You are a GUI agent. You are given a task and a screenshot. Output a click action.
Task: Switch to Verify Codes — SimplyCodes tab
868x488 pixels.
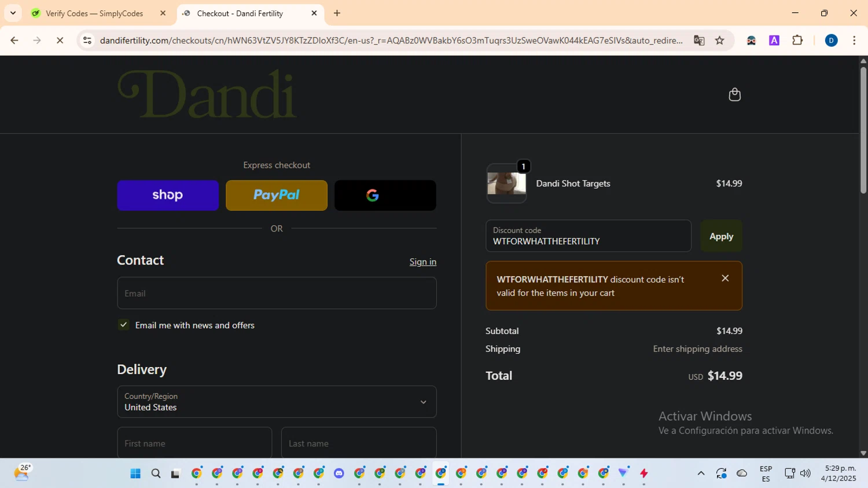pos(99,13)
